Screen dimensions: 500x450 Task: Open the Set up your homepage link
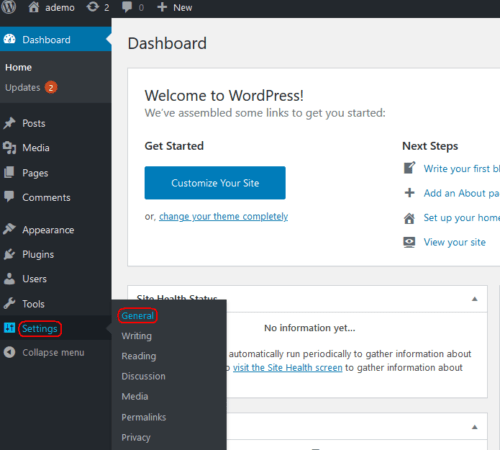point(462,218)
